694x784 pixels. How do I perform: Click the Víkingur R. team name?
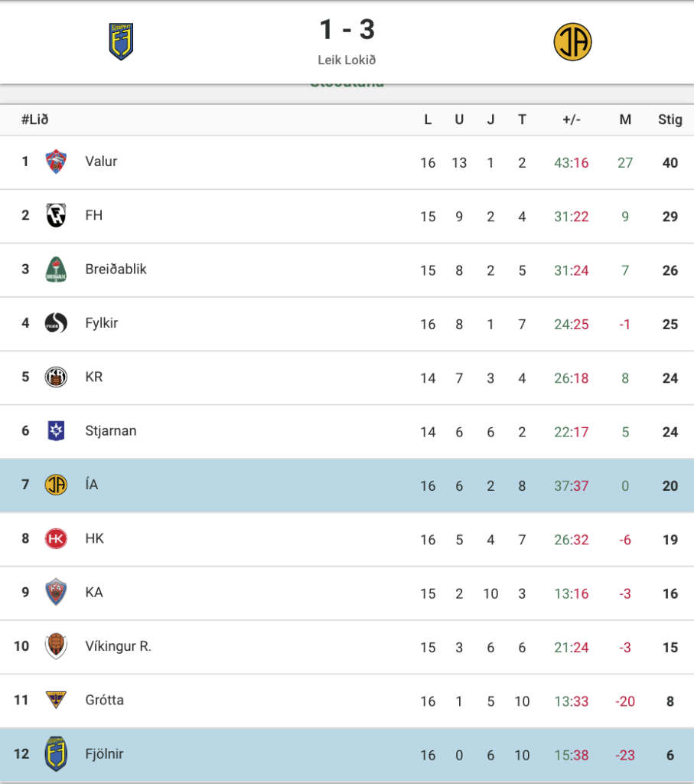pos(119,646)
